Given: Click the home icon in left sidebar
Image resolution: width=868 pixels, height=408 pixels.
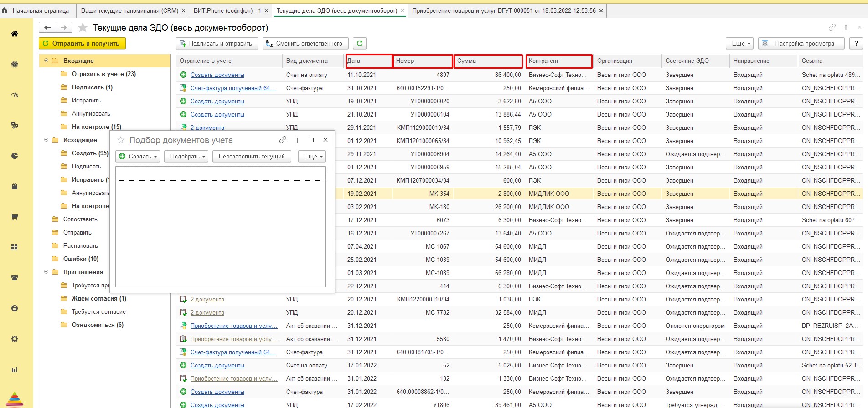Looking at the screenshot, I should (x=15, y=34).
